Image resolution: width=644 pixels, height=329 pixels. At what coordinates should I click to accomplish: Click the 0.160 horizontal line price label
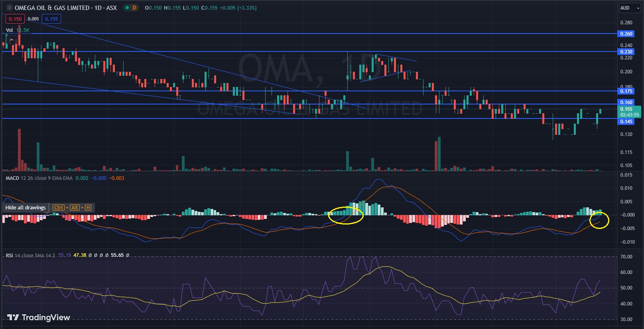[x=626, y=102]
